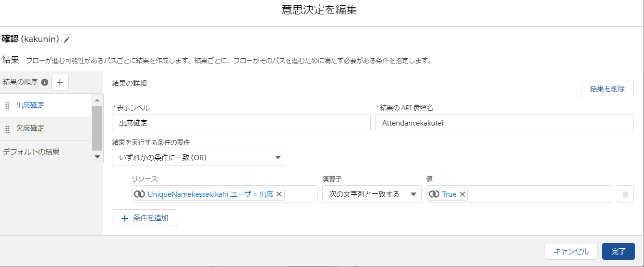Image resolution: width=644 pixels, height=267 pixels.
Task: Open the 結果を実行する条件の要件 dropdown
Action: coord(199,157)
